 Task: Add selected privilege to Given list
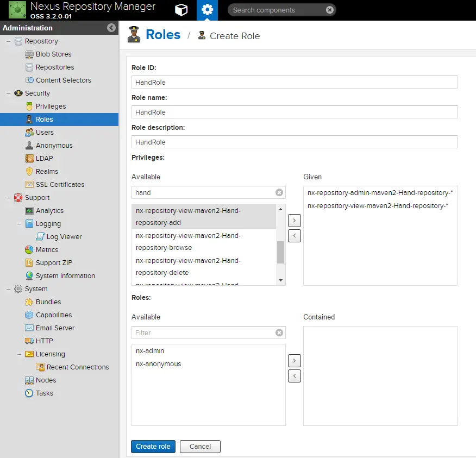(x=294, y=221)
